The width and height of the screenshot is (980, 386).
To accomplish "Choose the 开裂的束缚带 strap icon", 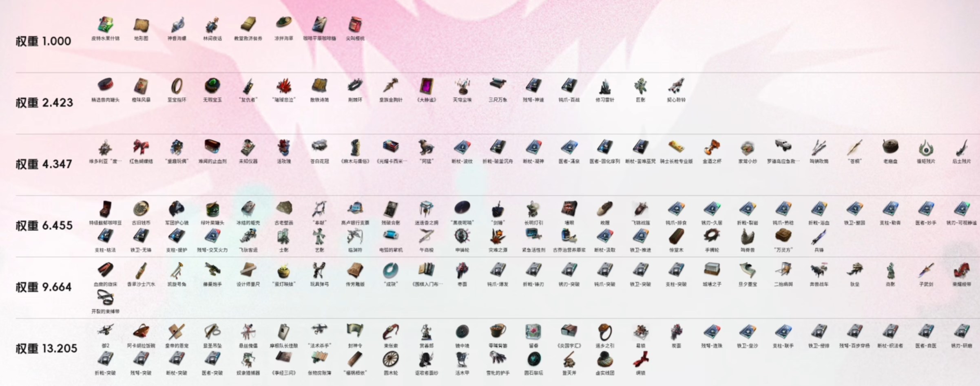I will 106,298.
